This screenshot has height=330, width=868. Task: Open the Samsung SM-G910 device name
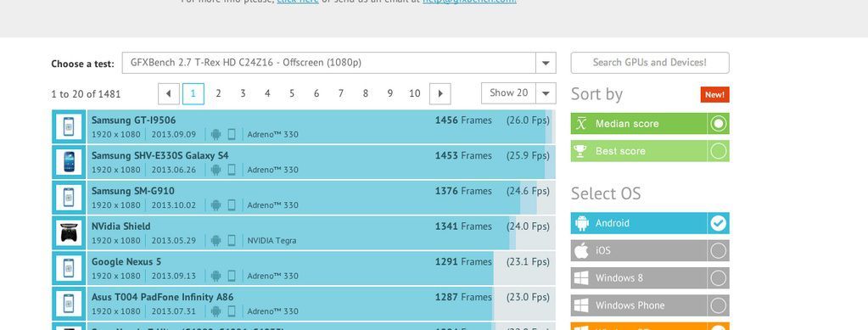(133, 191)
